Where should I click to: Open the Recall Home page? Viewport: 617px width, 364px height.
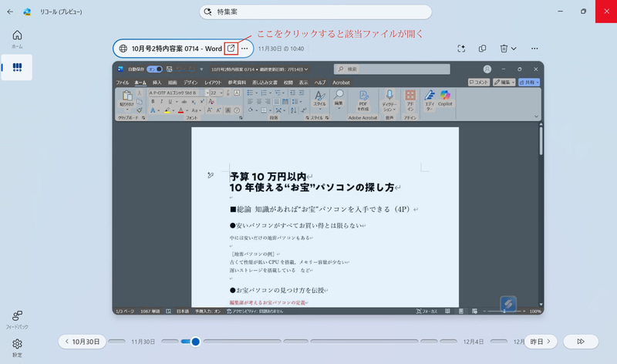[17, 39]
